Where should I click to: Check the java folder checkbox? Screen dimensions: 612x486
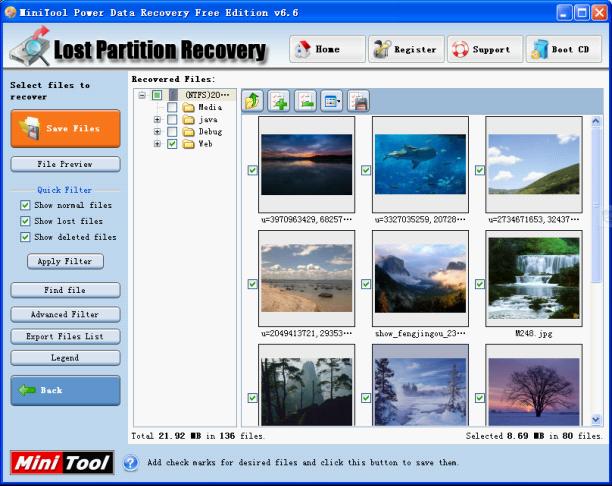[x=172, y=119]
